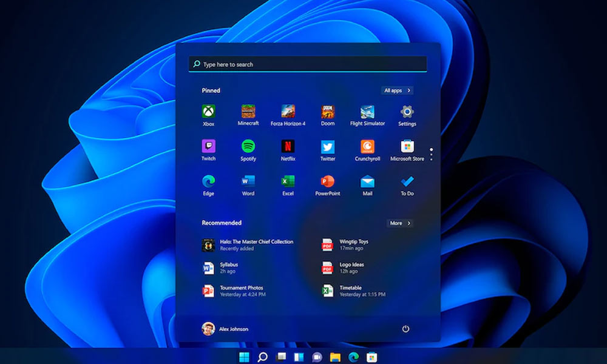Open Search from the taskbar

click(262, 357)
